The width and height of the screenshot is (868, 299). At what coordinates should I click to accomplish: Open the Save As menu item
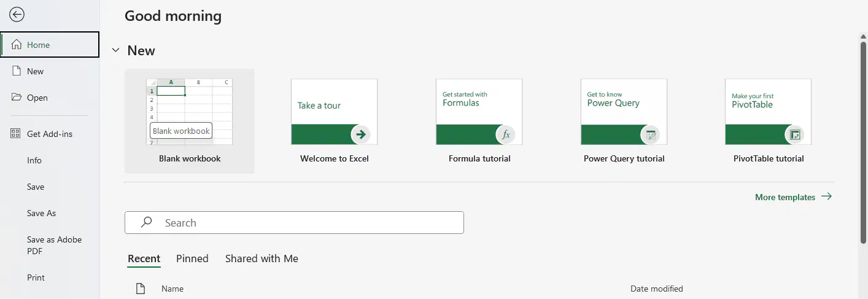click(41, 213)
